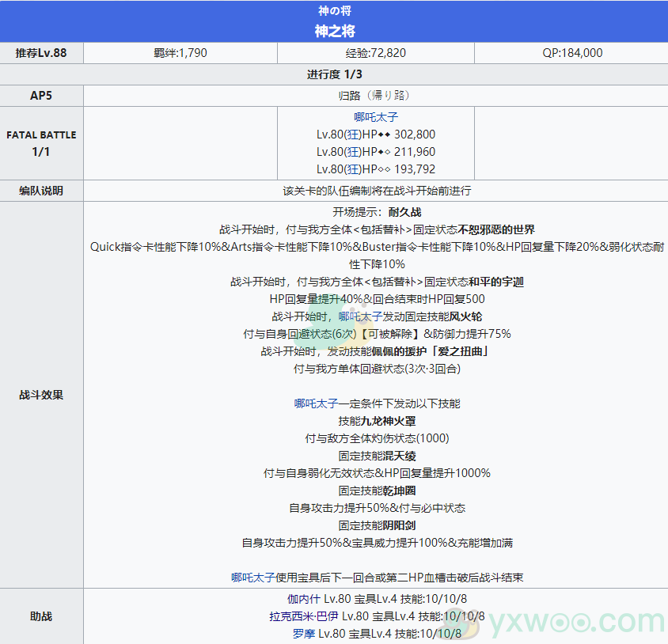Select the 不恕邪恶的世界 status name
Viewport: 668px width, 644px height.
[496, 229]
